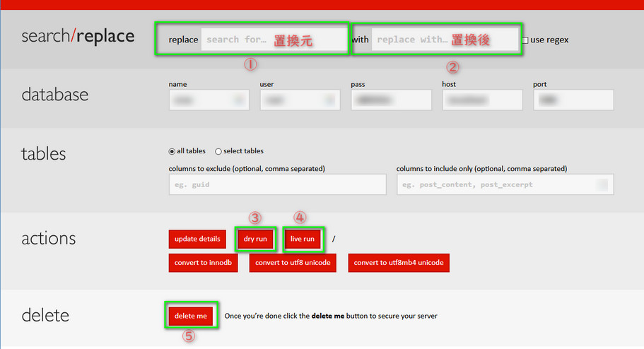Screen dimensions: 644x349
Task: Click the database name field
Action: tap(209, 100)
